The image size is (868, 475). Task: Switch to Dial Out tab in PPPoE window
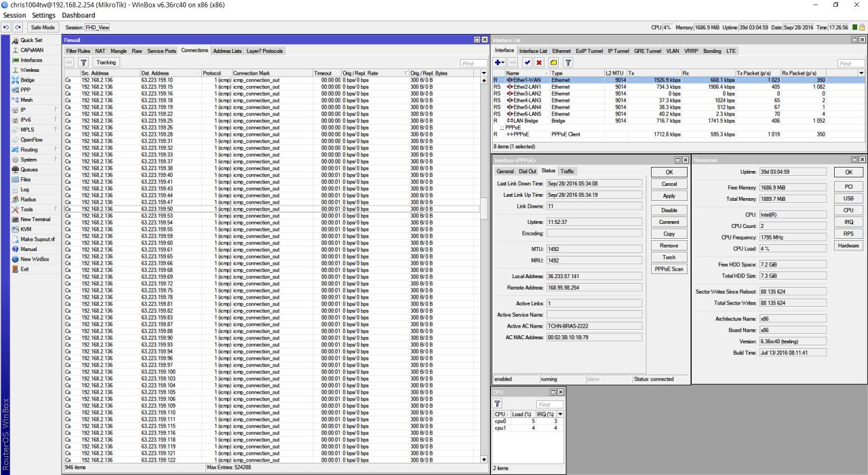tap(528, 171)
